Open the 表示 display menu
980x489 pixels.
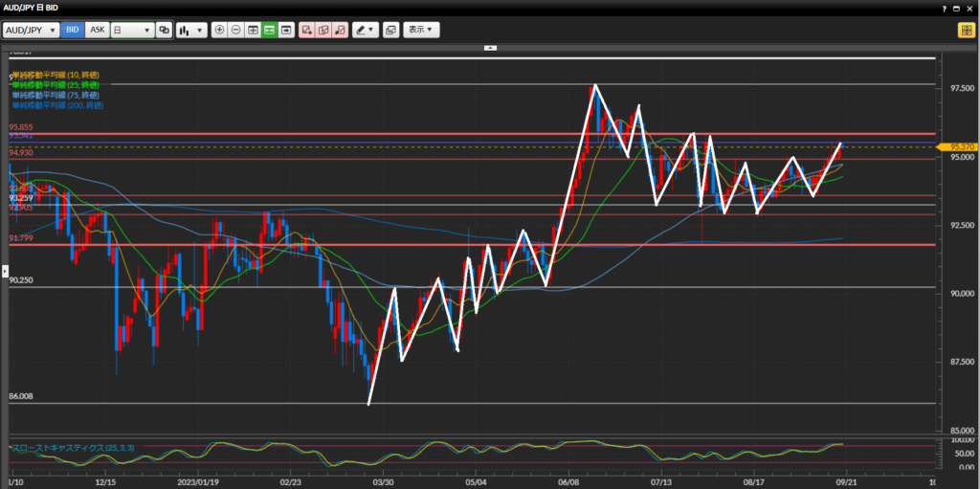421,30
